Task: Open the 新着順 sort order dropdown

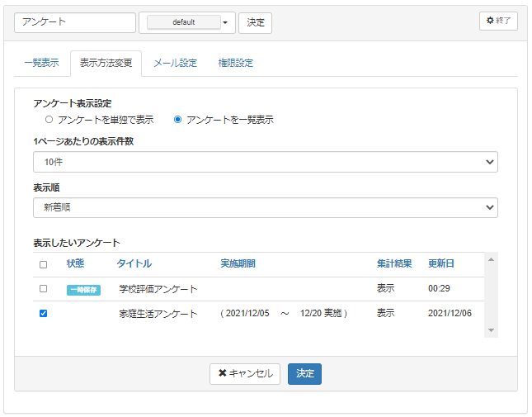Action: point(266,206)
